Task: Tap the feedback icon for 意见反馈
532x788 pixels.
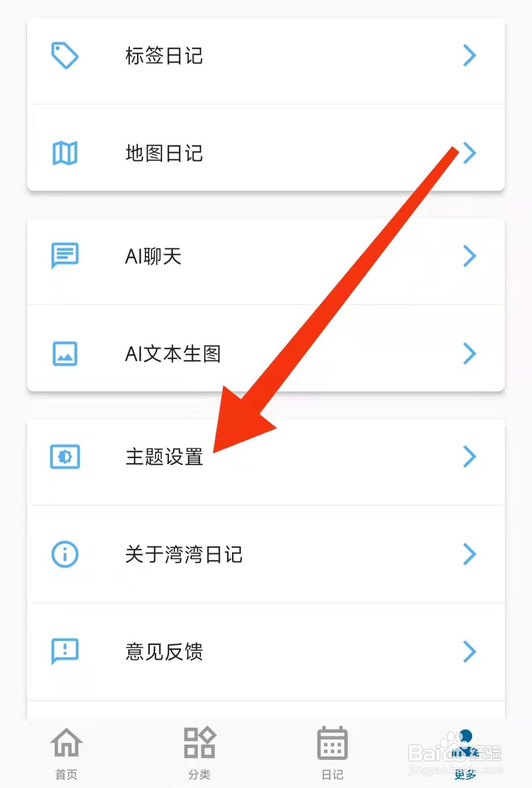Action: (x=65, y=652)
